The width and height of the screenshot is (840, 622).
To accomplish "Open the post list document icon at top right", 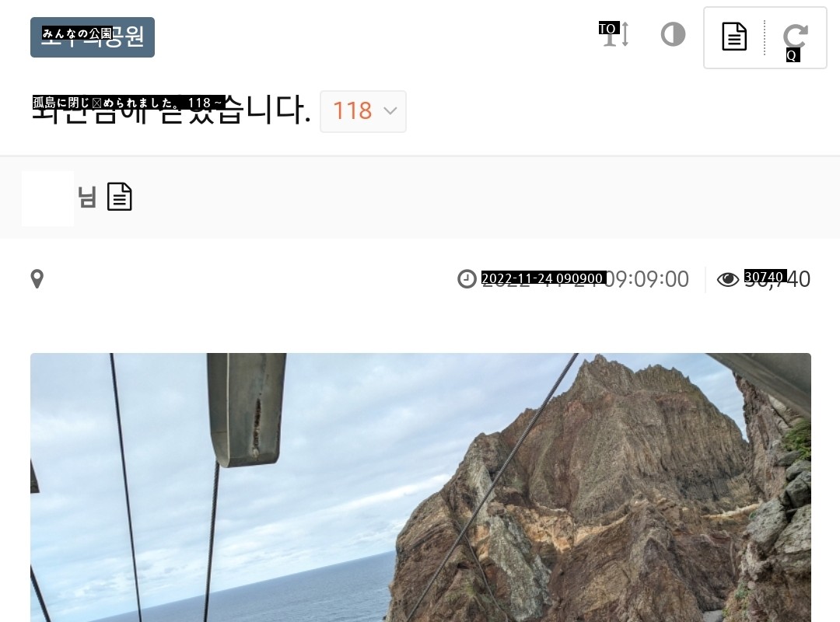I will click(x=734, y=37).
